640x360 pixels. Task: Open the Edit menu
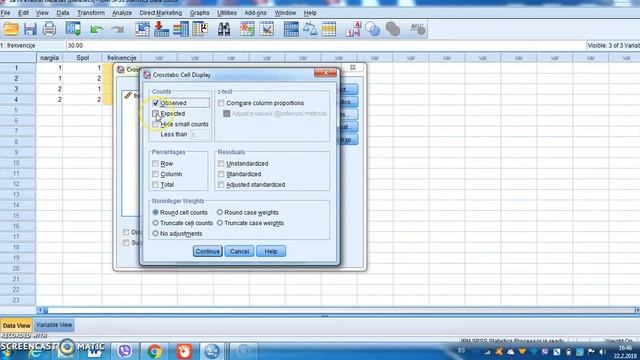click(23, 13)
